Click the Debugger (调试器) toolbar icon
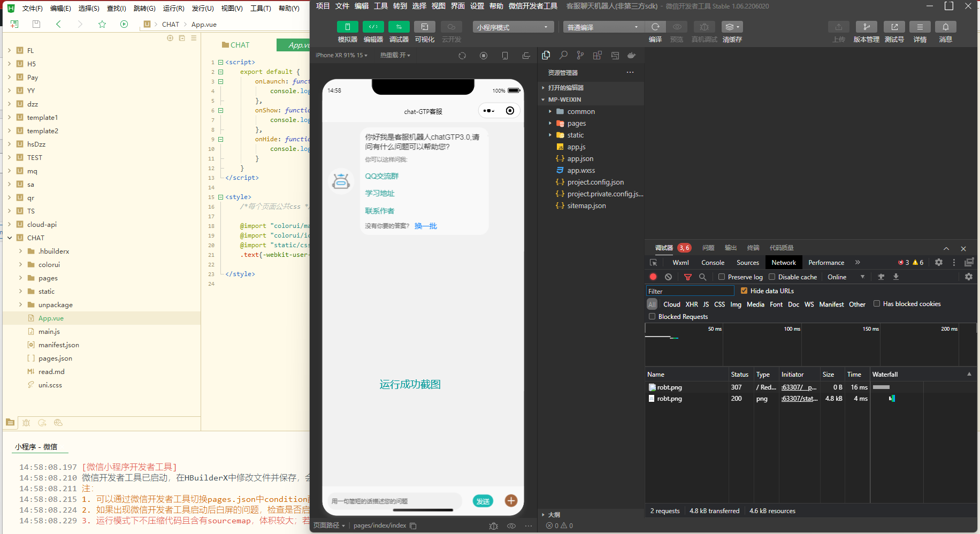The height and width of the screenshot is (534, 980). coord(399,27)
